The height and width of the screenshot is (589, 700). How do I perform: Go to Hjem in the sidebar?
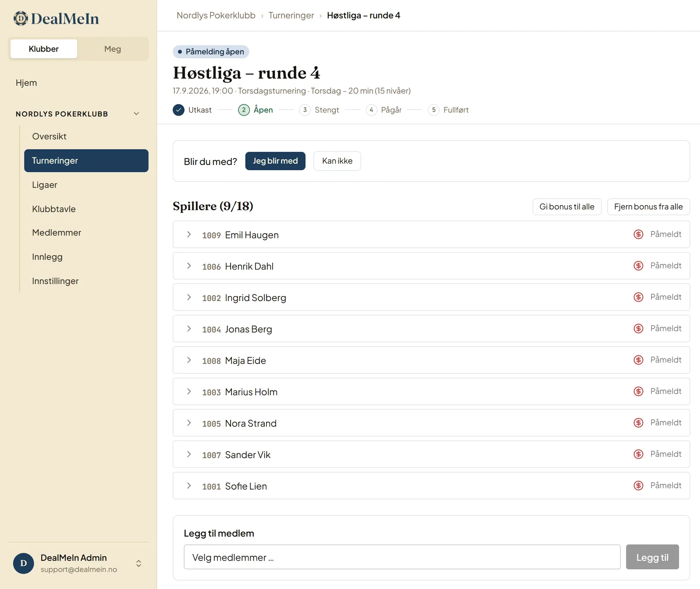coord(26,83)
